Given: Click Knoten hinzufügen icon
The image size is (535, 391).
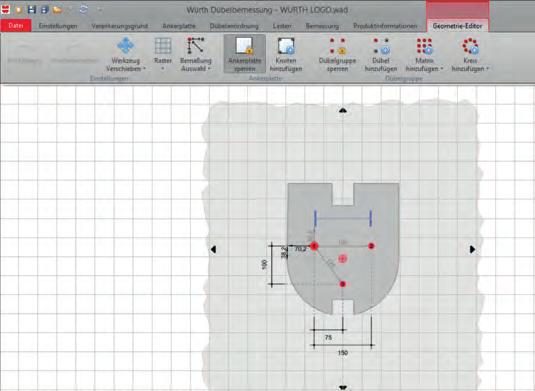Looking at the screenshot, I should click(286, 54).
